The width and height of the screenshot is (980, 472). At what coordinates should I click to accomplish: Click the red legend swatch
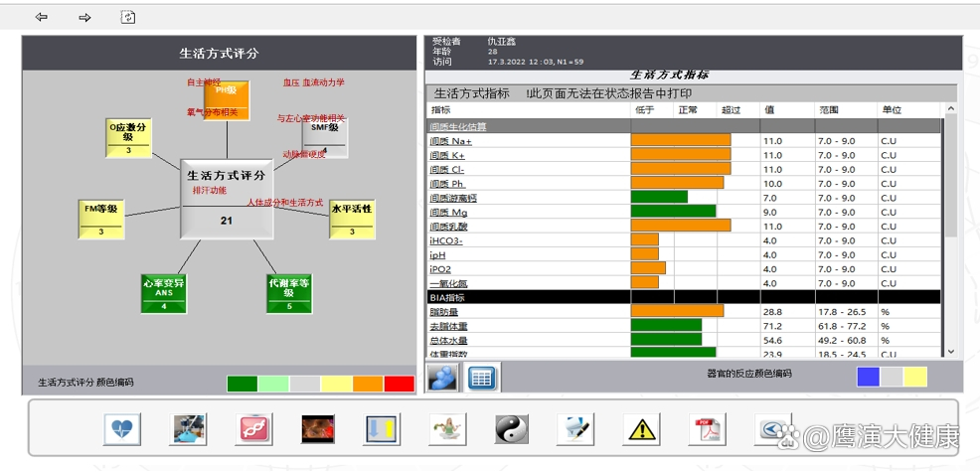[400, 384]
